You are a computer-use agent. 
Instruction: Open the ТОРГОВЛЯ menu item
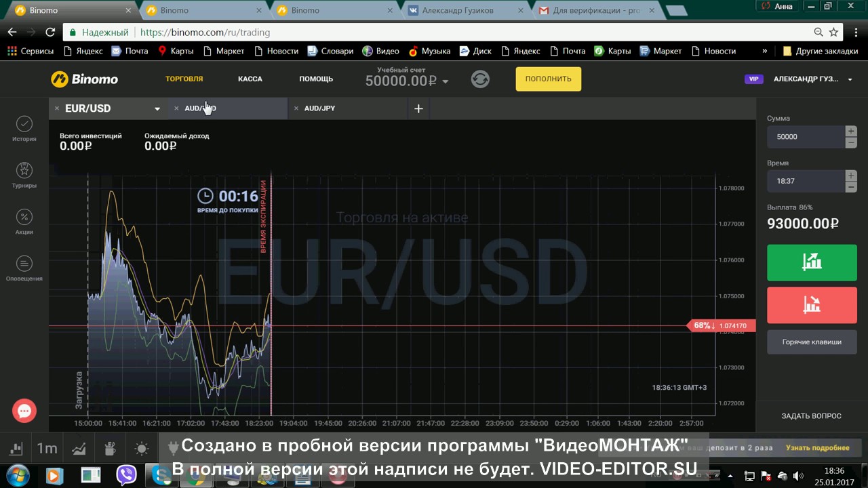184,79
